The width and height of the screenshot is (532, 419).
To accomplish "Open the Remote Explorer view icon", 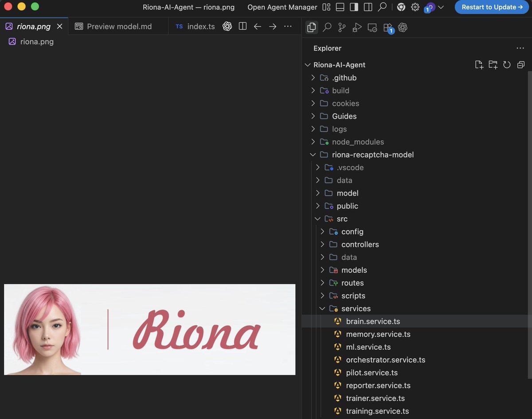I will [372, 27].
